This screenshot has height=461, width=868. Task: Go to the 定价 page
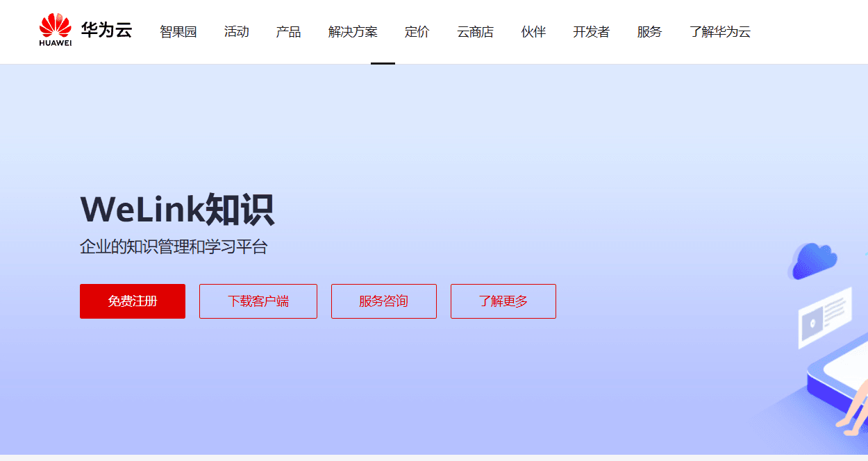[417, 32]
